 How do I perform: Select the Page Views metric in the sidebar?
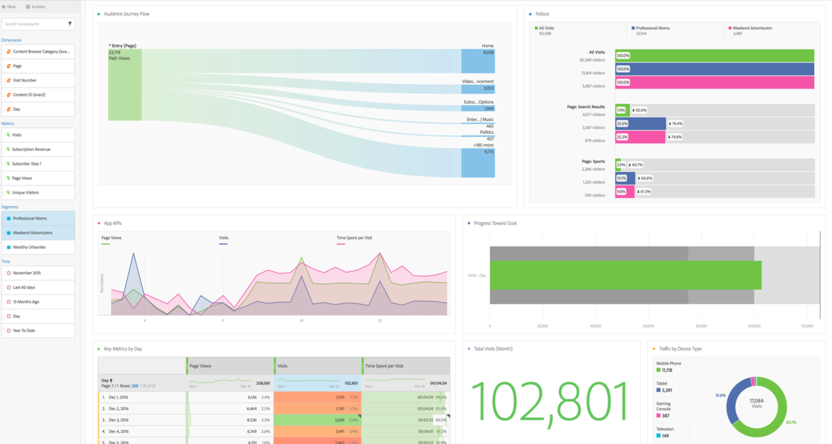(38, 178)
